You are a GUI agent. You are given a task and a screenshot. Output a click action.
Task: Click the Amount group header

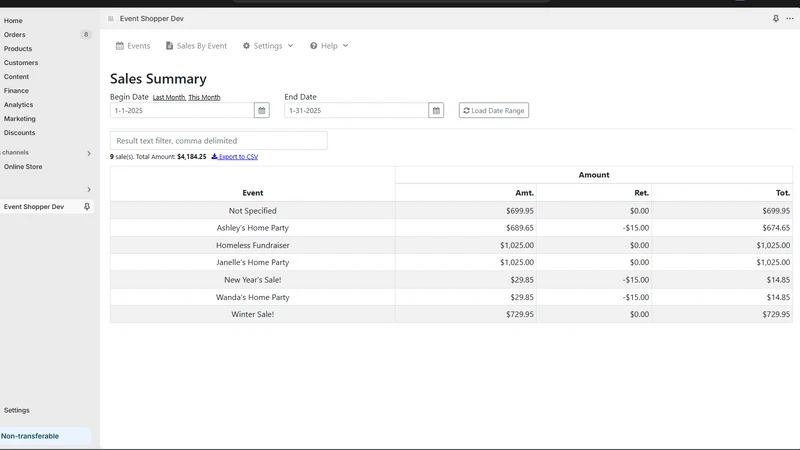tap(594, 175)
